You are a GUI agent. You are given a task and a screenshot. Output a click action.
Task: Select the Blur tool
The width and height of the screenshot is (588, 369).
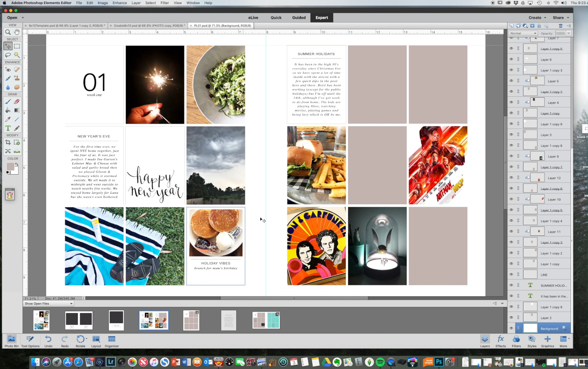click(x=8, y=87)
